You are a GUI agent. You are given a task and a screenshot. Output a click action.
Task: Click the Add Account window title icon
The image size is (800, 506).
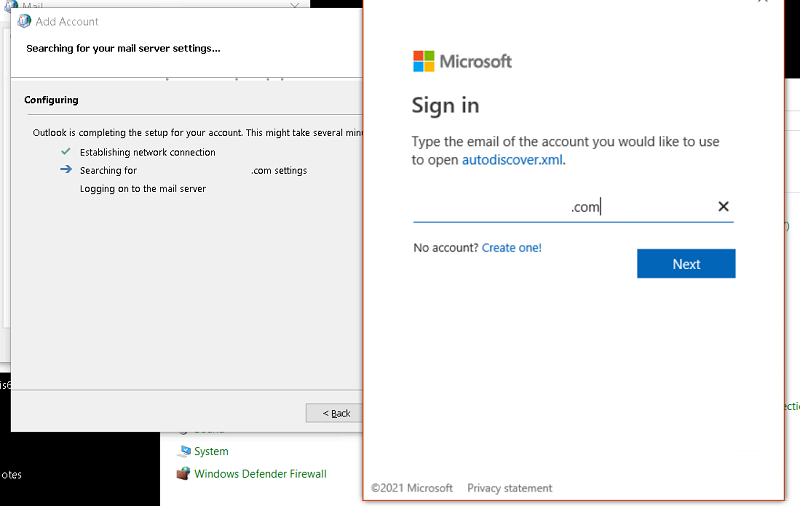click(x=24, y=21)
